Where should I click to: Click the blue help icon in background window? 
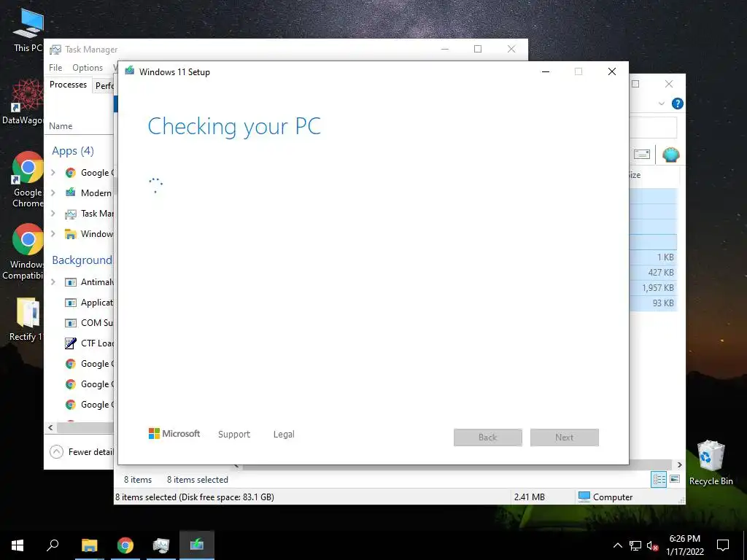point(677,104)
